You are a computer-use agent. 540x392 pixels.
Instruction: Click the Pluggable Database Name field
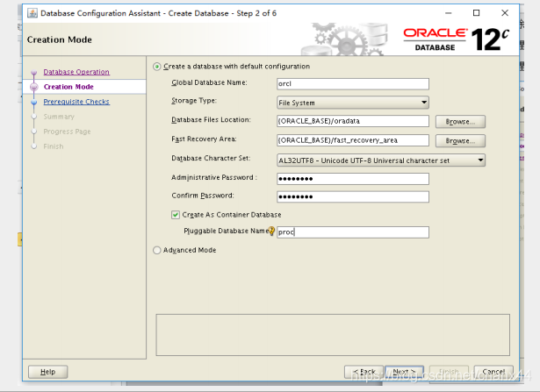click(353, 232)
